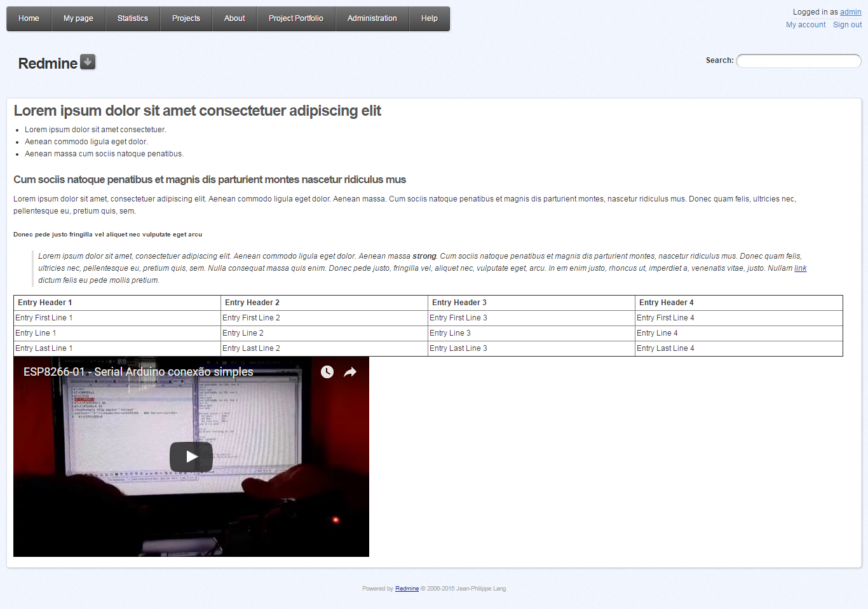Click the admin user link

coord(851,12)
